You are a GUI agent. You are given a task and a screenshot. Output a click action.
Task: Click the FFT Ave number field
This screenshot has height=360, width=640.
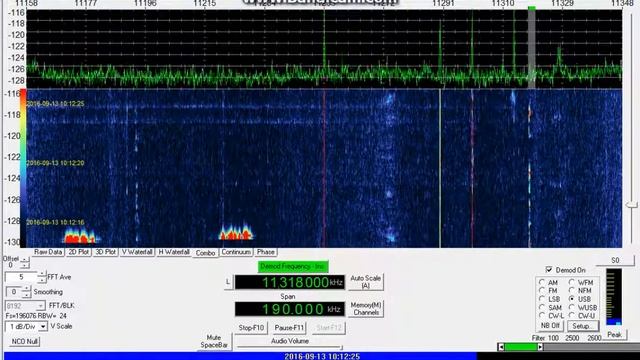[x=21, y=278]
